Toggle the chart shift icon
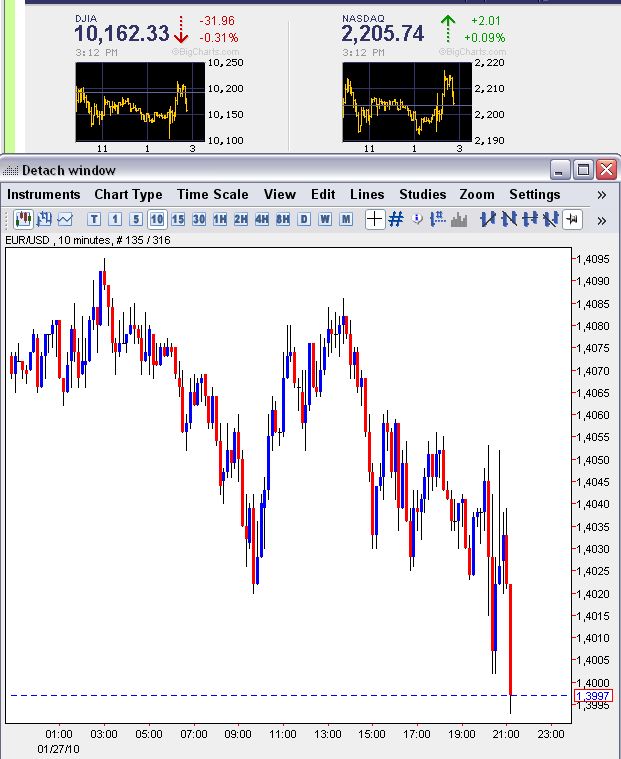The width and height of the screenshot is (621, 759). (x=572, y=219)
